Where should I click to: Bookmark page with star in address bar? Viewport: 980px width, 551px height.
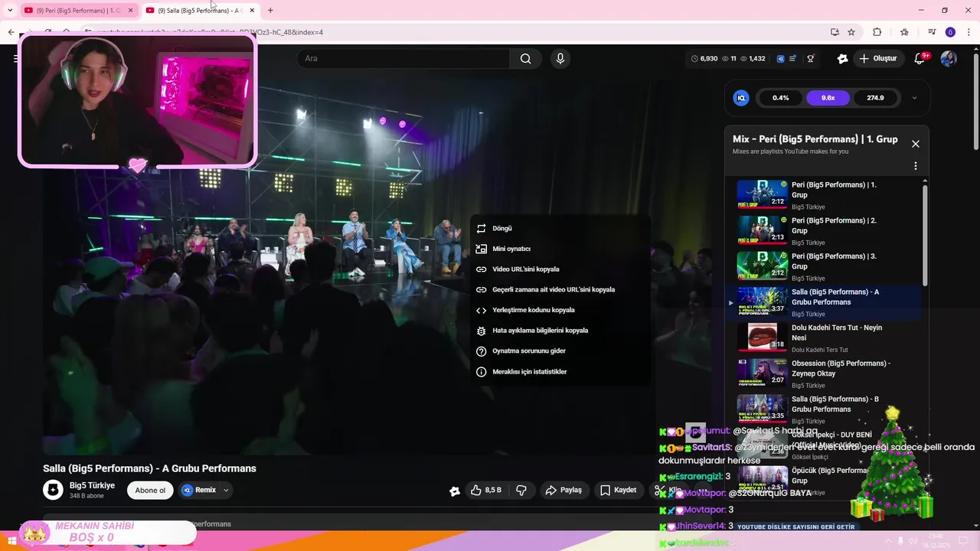[851, 32]
